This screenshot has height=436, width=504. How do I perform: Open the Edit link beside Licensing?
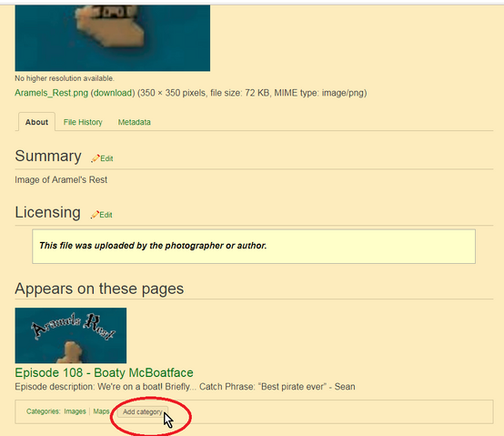click(x=106, y=215)
